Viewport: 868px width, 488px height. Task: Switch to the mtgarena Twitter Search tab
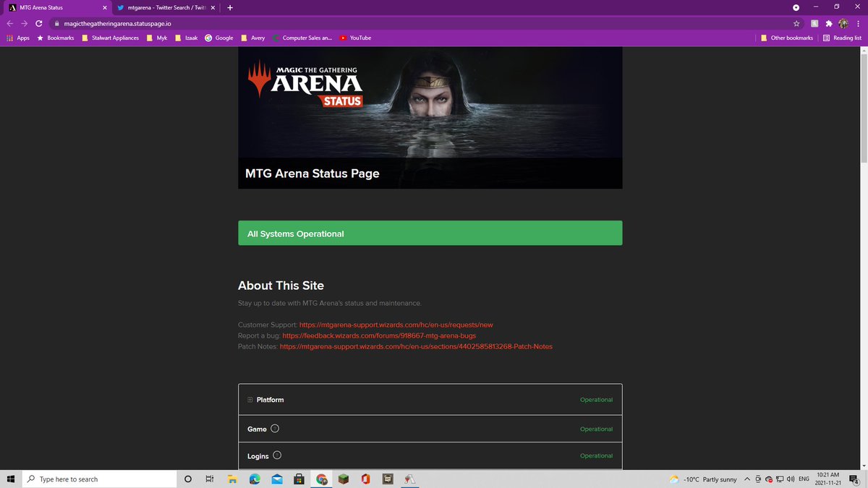(166, 7)
